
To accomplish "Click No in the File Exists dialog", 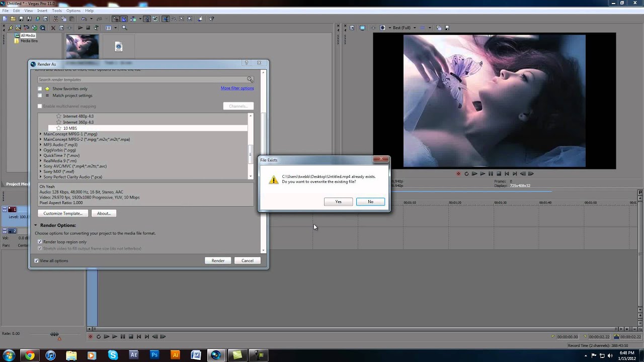I will tap(370, 202).
